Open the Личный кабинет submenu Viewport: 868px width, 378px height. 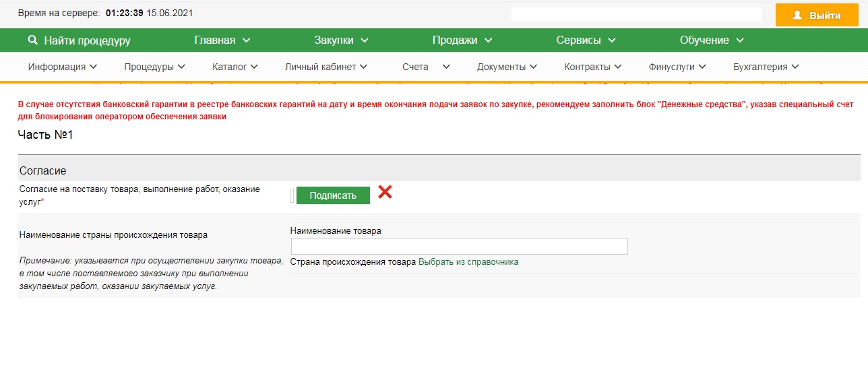(325, 67)
